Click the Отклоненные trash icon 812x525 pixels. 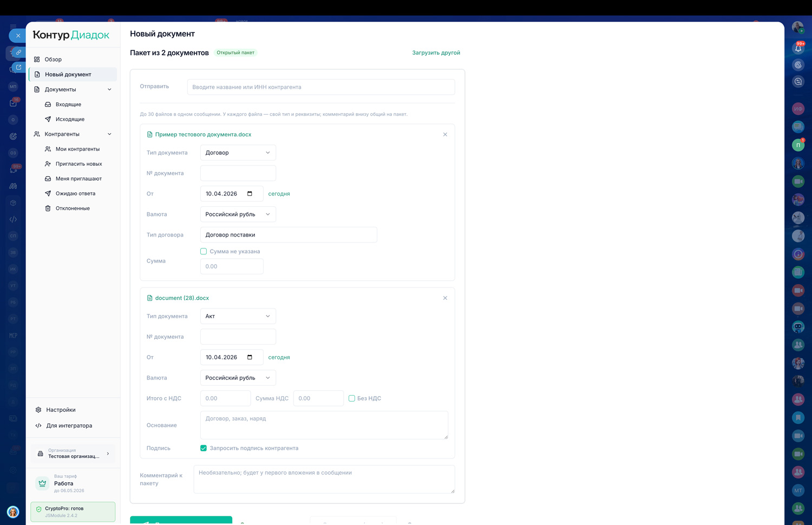[48, 208]
